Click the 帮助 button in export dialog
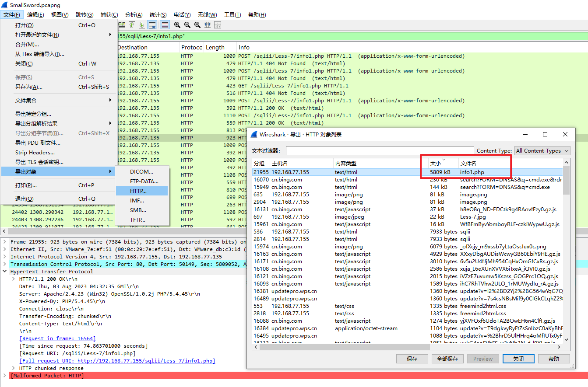 pos(554,359)
